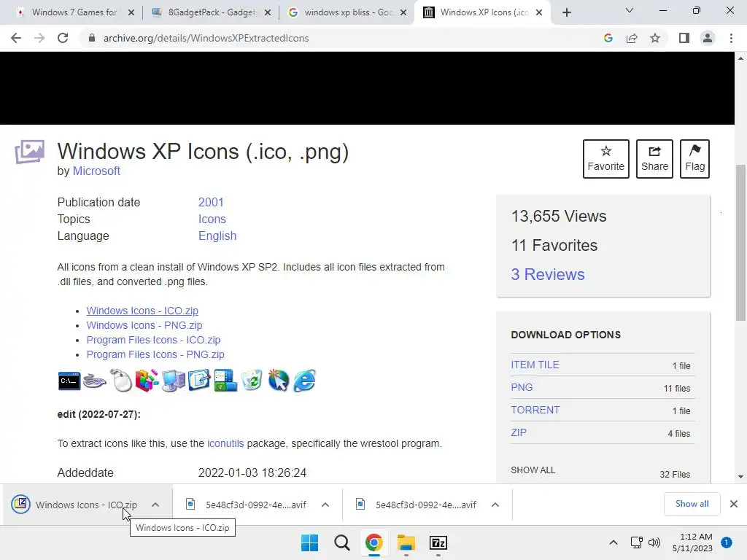Open the volume control tray icon

coord(654,542)
